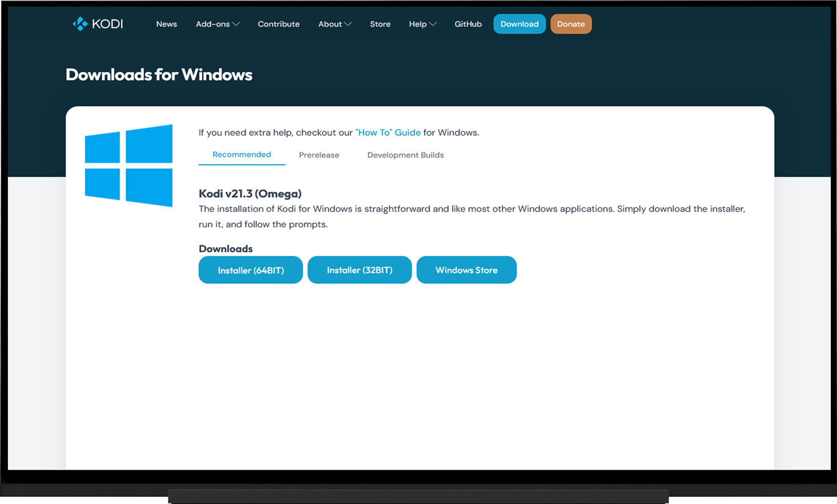Open the GitHub link in navigation
This screenshot has height=504, width=837.
[x=468, y=24]
